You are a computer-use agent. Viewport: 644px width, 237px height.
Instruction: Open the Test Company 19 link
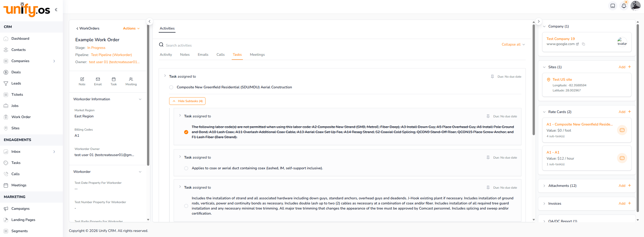[x=561, y=39]
